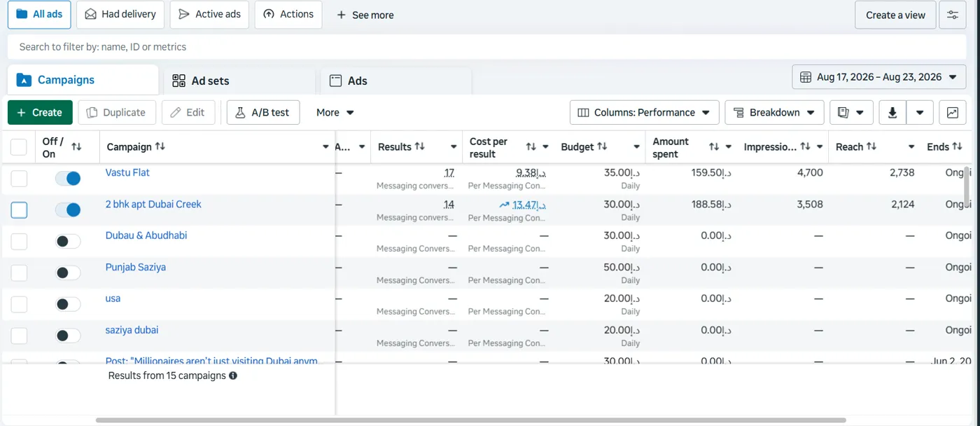Open Columns: Performance dropdown
980x426 pixels.
coord(644,112)
